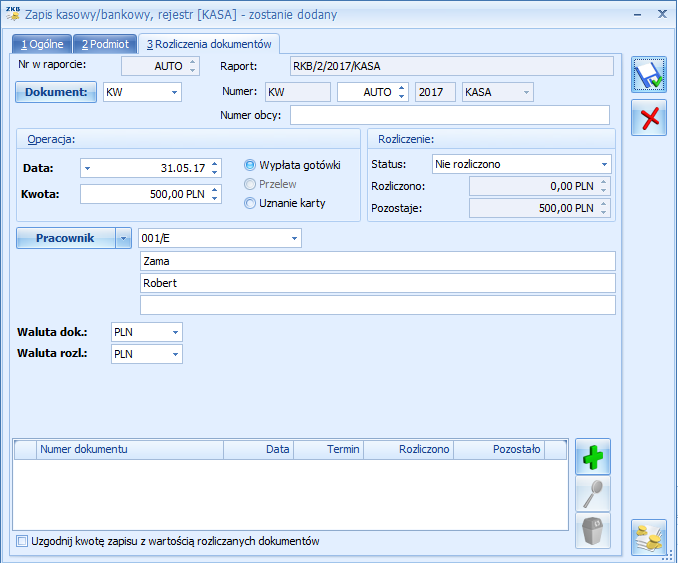Switch to the 1 Ogólne tab

(x=41, y=44)
